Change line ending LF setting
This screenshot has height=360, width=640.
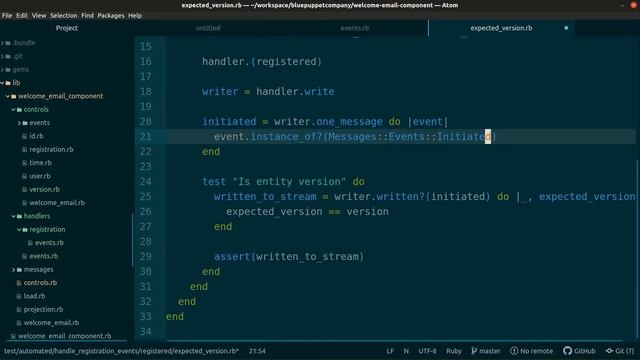click(390, 351)
